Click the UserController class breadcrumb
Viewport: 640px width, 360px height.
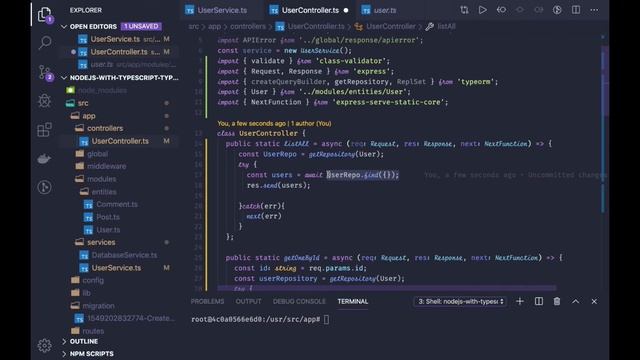click(391, 26)
